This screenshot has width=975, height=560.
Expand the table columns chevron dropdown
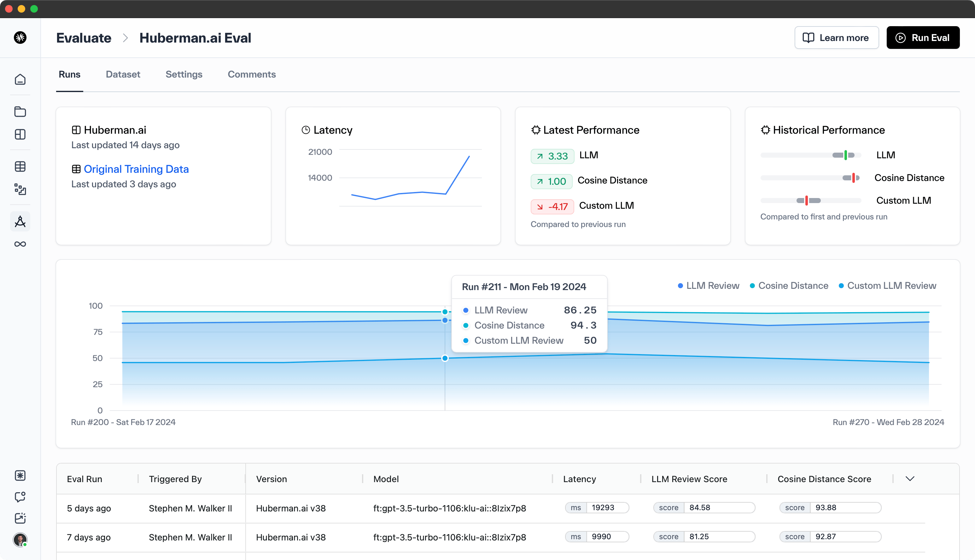click(910, 479)
